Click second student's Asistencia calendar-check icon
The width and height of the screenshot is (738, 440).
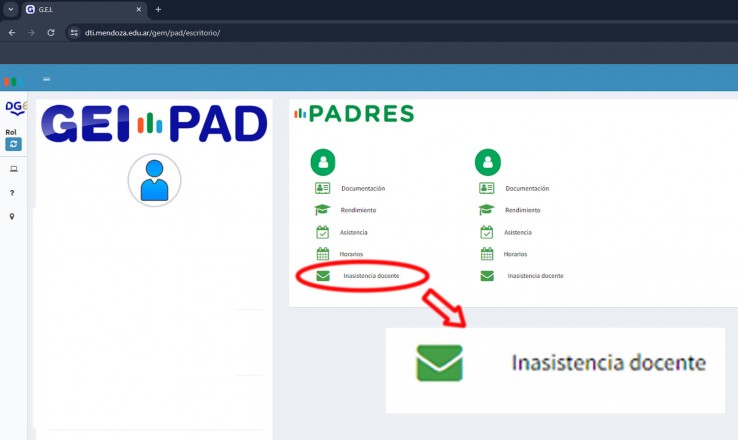tap(486, 232)
